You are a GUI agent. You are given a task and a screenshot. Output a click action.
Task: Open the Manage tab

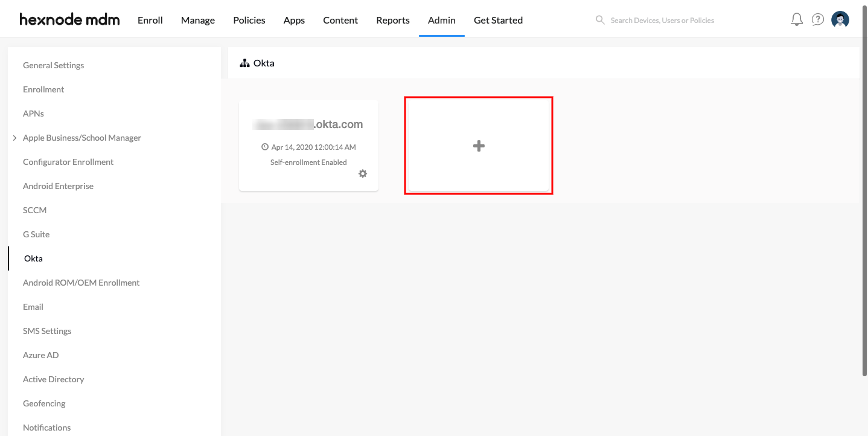coord(198,20)
